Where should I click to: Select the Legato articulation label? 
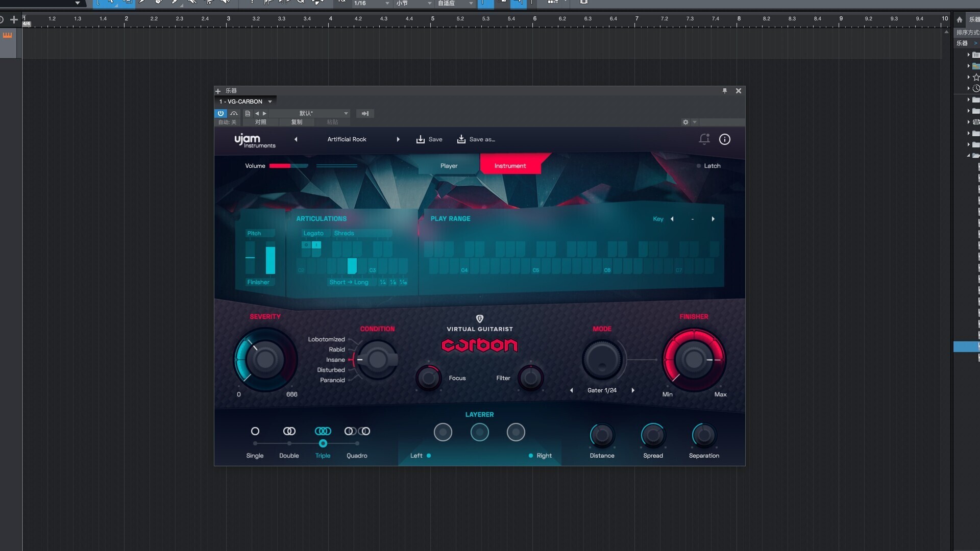pyautogui.click(x=313, y=233)
